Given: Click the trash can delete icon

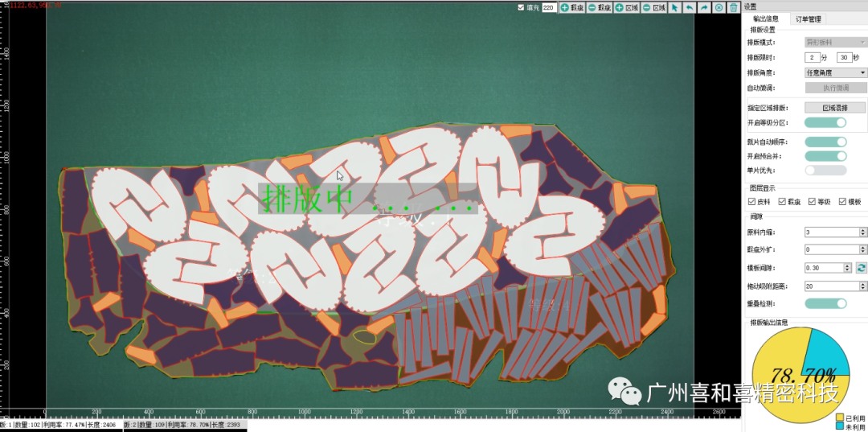Looking at the screenshot, I should click(734, 8).
